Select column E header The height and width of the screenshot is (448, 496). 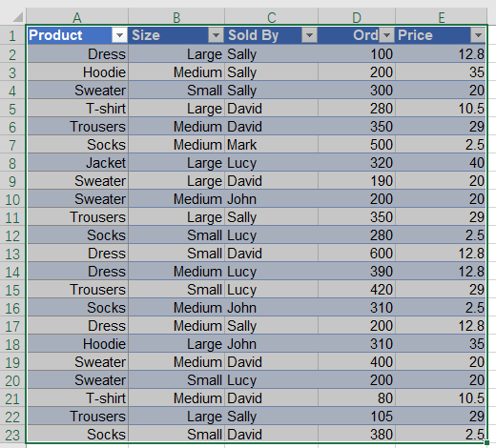[x=442, y=17]
